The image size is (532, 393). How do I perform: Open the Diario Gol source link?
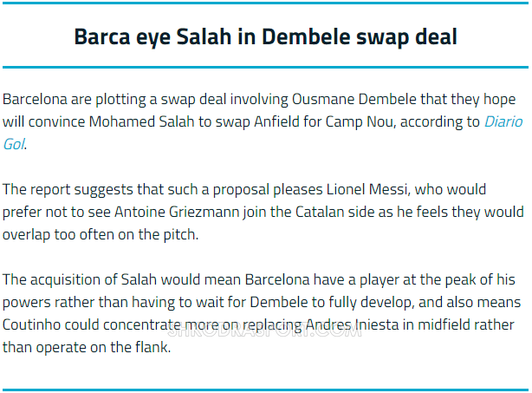point(503,121)
